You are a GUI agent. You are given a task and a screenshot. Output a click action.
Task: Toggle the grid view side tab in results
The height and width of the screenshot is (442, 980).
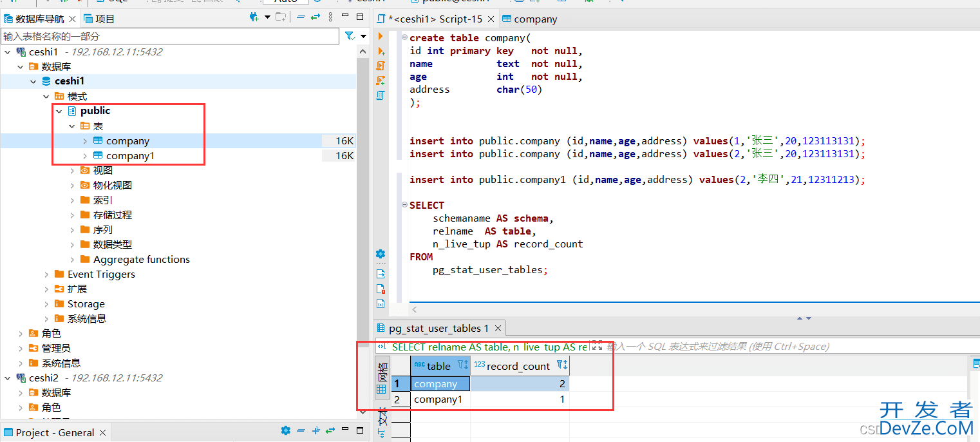(381, 379)
